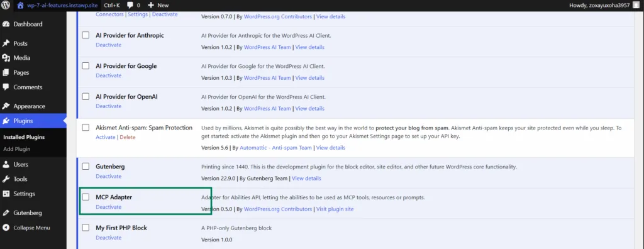Click the Comments speech bubble sidebar icon
Viewport: 644px width, 249px height.
click(6, 87)
